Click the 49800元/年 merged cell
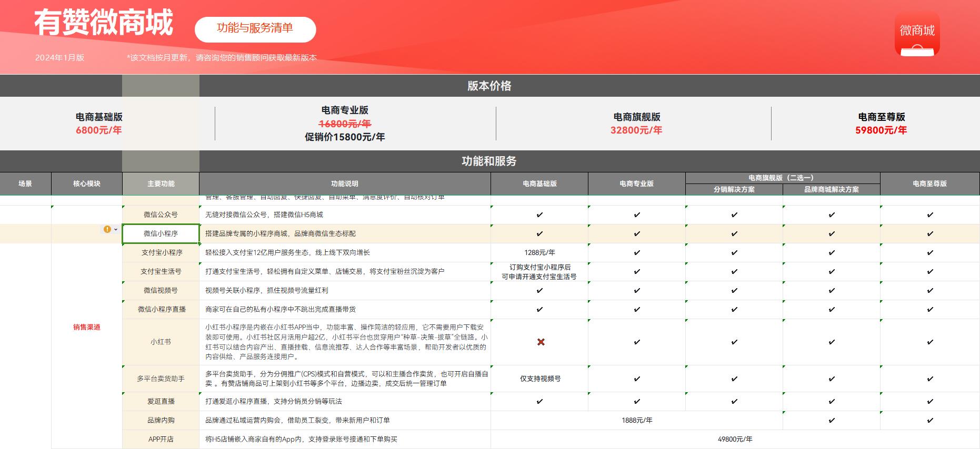This screenshot has height=449, width=980. tap(735, 439)
